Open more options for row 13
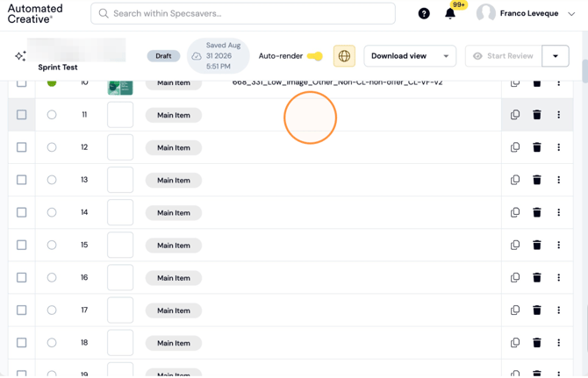Screen dimensions: 588x378 (559, 180)
